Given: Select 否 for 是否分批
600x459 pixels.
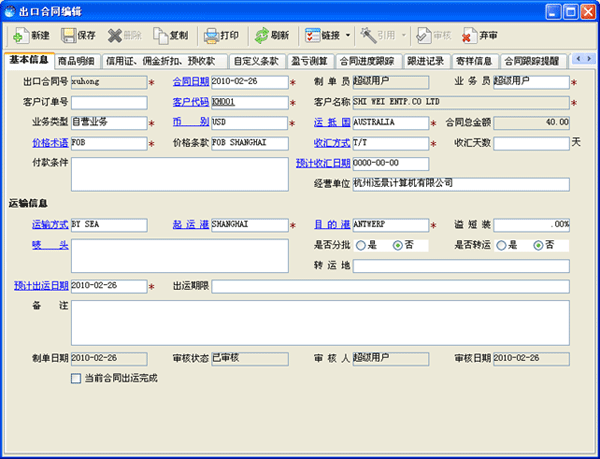Looking at the screenshot, I should point(398,246).
